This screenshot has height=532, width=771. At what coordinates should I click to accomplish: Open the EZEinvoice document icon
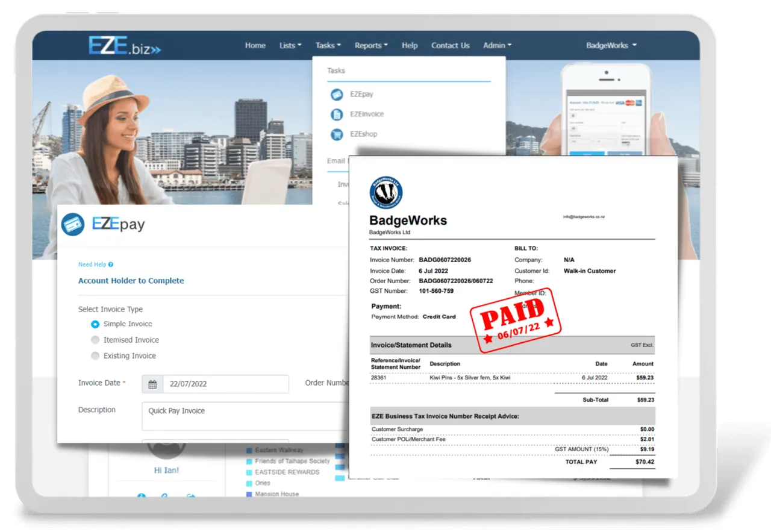pos(337,114)
